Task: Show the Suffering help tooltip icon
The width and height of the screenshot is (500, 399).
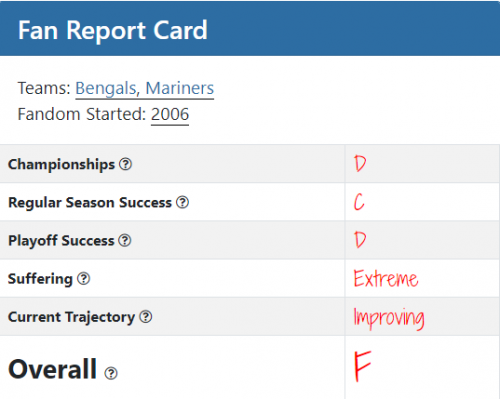Action: [x=84, y=278]
